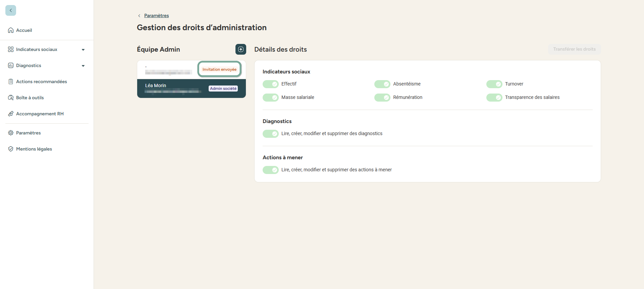The image size is (644, 289).
Task: Click the Transférer les droits button
Action: (x=574, y=49)
